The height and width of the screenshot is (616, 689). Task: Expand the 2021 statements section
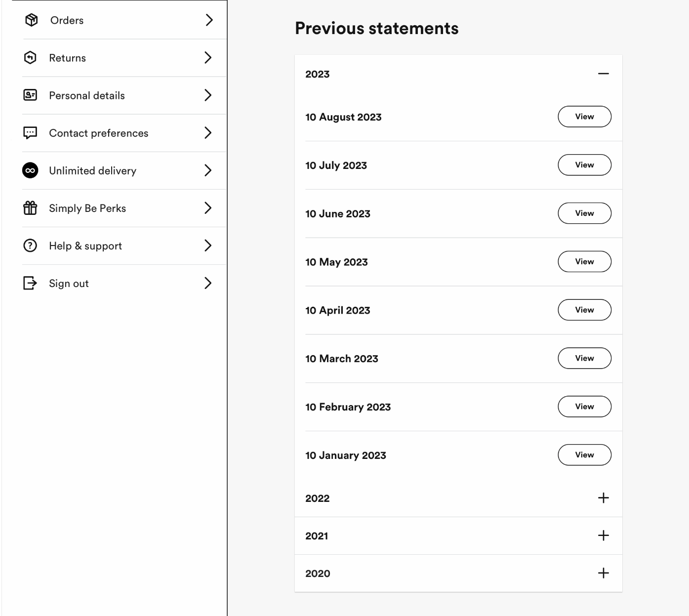603,535
